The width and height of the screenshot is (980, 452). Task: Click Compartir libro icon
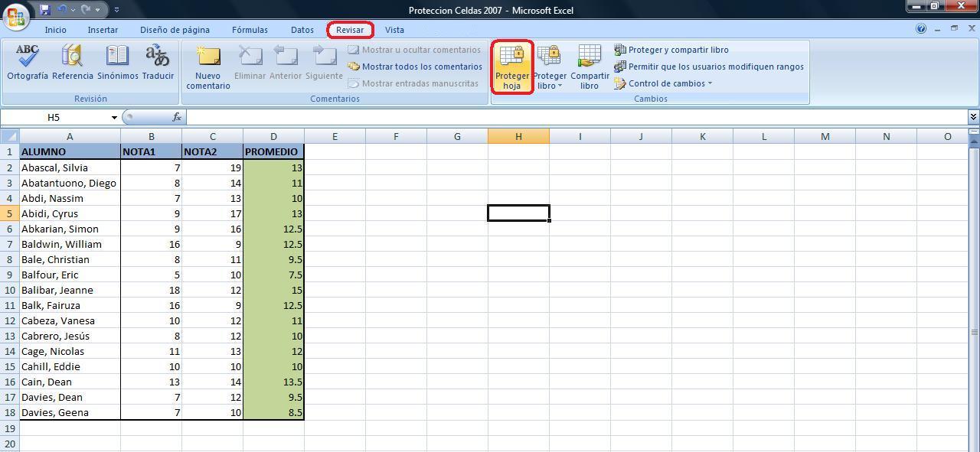[590, 67]
